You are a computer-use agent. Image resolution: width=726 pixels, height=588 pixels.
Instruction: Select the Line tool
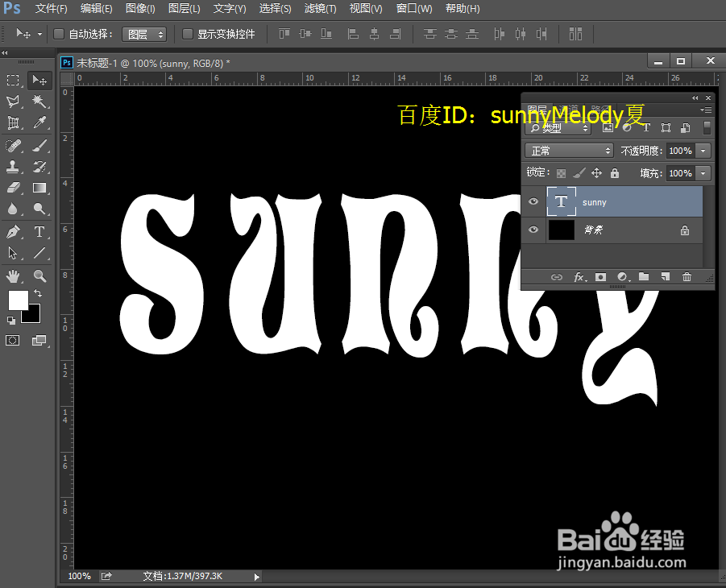click(x=39, y=253)
